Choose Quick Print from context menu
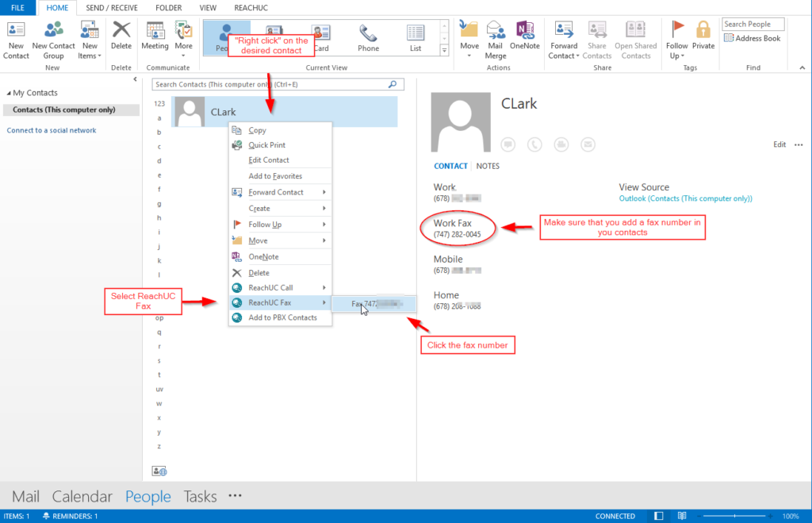Viewport: 812px width, 523px height. (x=280, y=145)
